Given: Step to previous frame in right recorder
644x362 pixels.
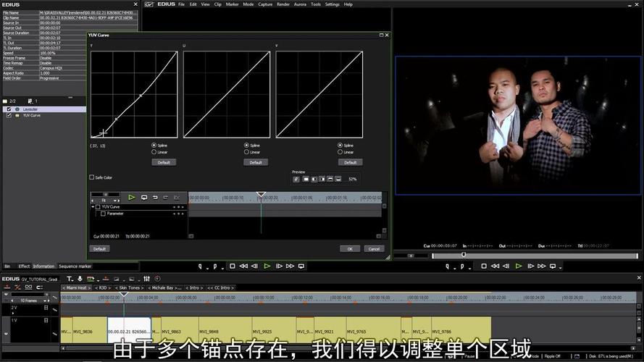Looking at the screenshot, I should [506, 266].
